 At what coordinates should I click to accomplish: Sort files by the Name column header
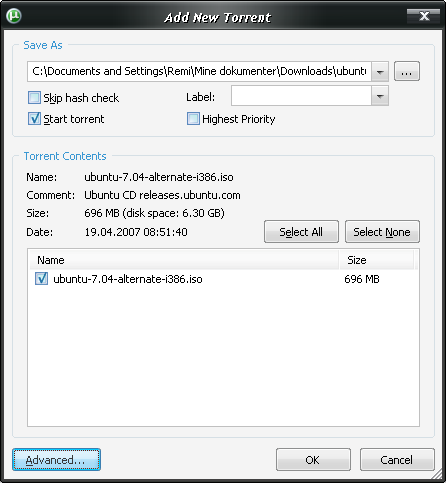pos(184,260)
